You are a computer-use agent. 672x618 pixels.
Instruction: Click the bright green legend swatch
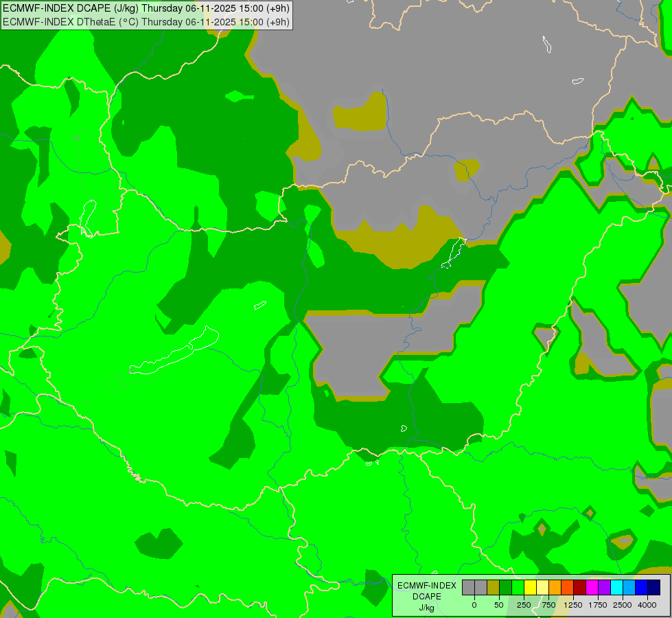pyautogui.click(x=518, y=588)
